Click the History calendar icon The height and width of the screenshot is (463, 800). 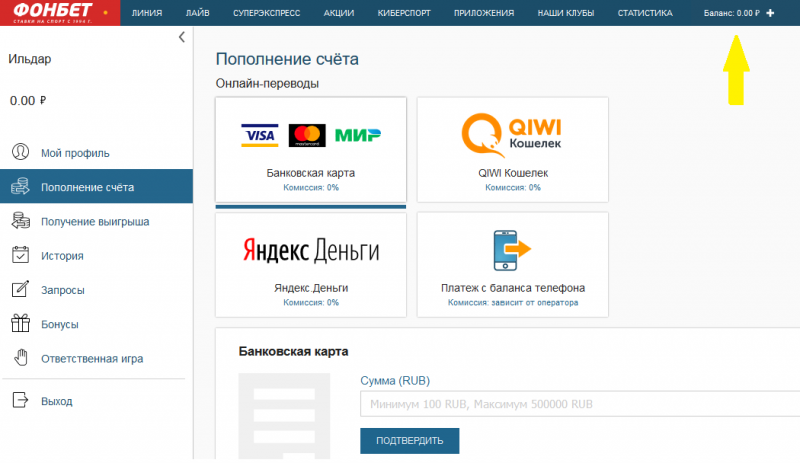tap(20, 255)
